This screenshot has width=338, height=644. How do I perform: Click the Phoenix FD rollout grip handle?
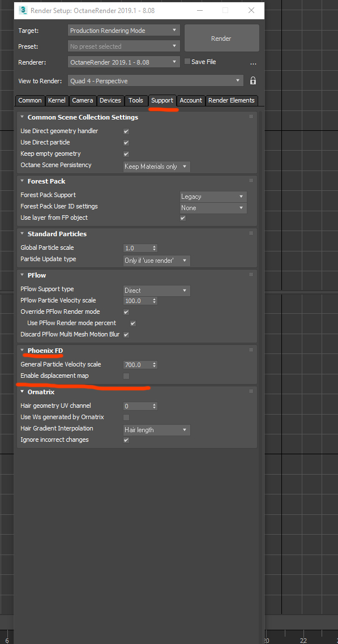(251, 350)
